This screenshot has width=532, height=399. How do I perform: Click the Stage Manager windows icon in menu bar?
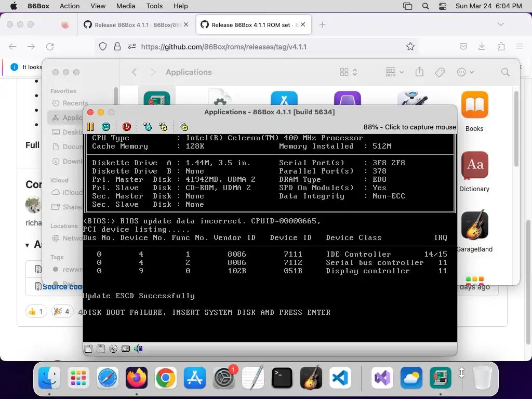[407, 6]
